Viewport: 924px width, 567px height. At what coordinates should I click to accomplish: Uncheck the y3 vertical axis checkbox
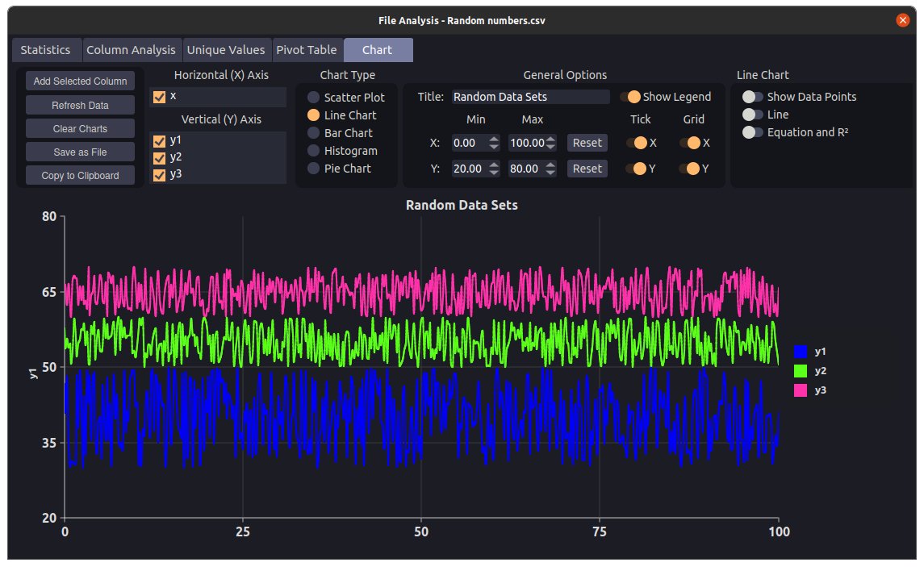pyautogui.click(x=159, y=175)
